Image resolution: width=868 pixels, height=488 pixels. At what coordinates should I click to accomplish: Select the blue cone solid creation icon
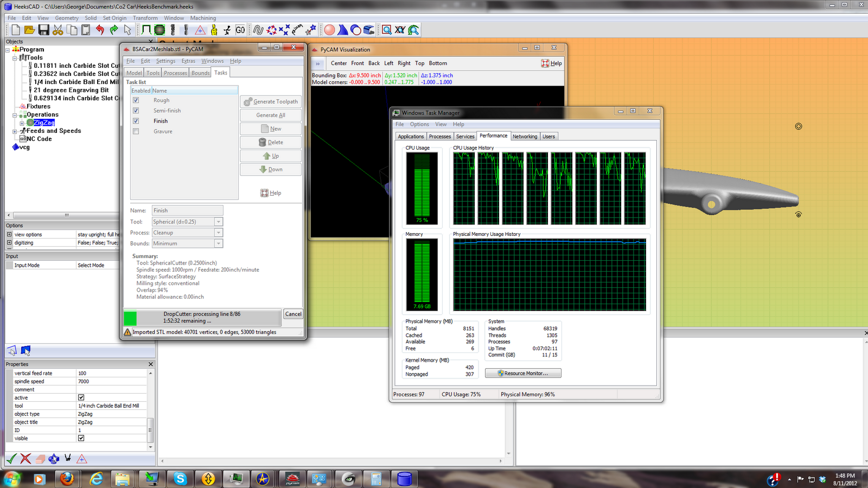342,30
